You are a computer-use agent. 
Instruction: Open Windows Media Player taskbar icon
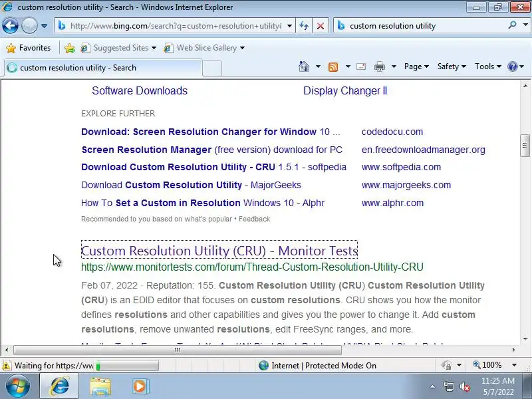[x=140, y=386]
